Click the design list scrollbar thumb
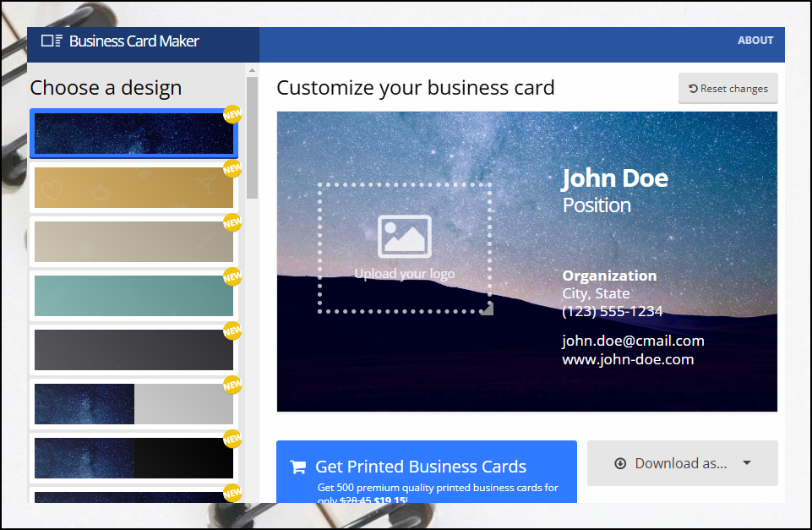The width and height of the screenshot is (812, 530). pyautogui.click(x=252, y=138)
